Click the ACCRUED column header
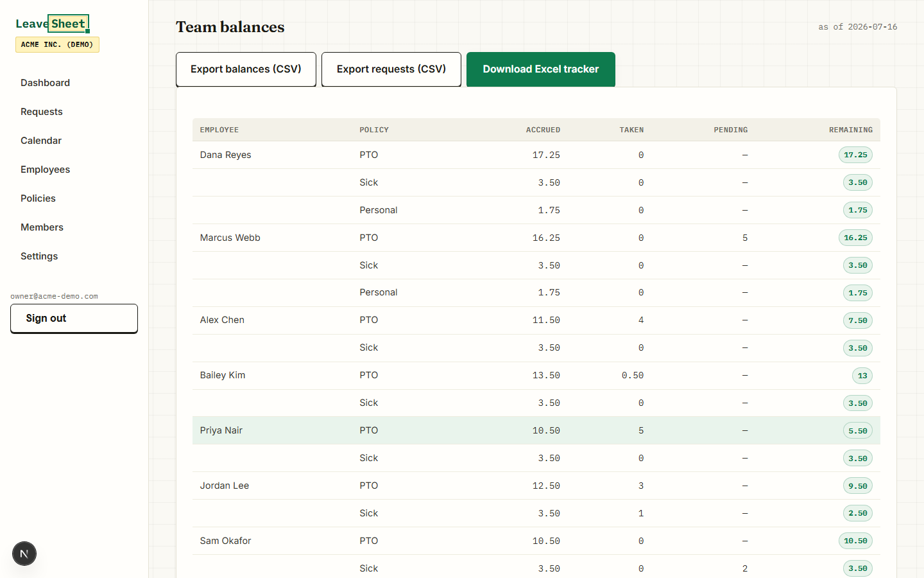 click(x=543, y=130)
